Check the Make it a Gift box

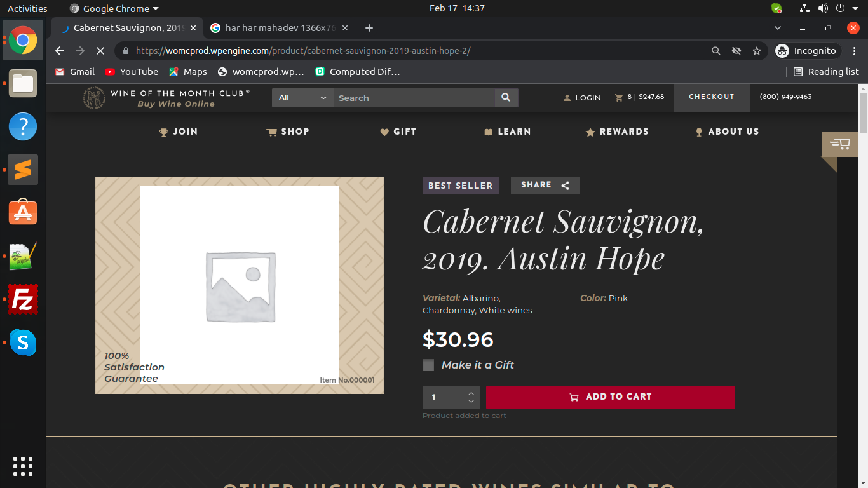tap(428, 365)
